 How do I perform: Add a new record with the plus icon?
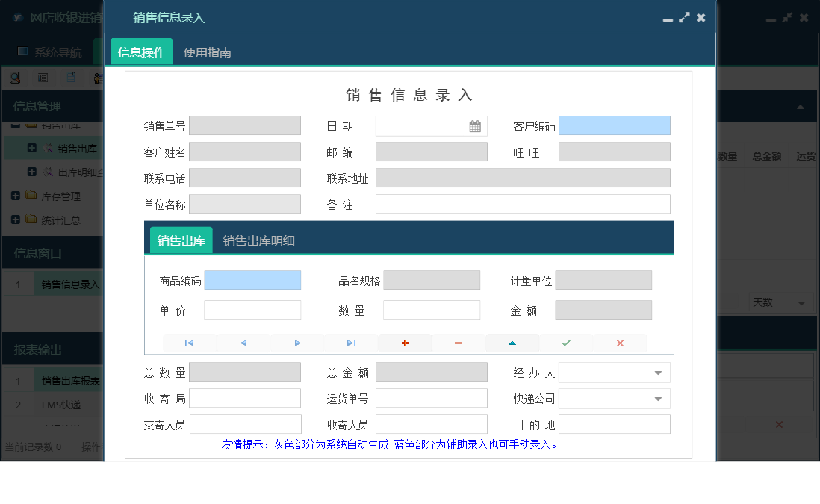406,343
